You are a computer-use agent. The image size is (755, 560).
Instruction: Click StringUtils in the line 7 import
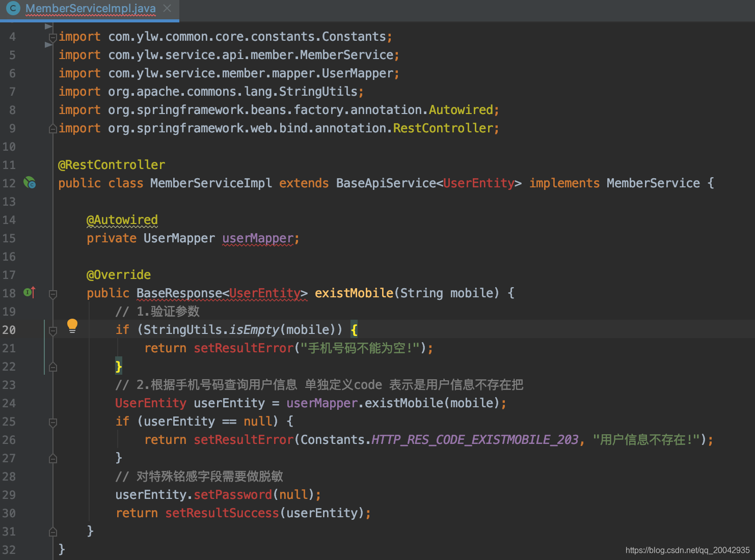point(318,92)
